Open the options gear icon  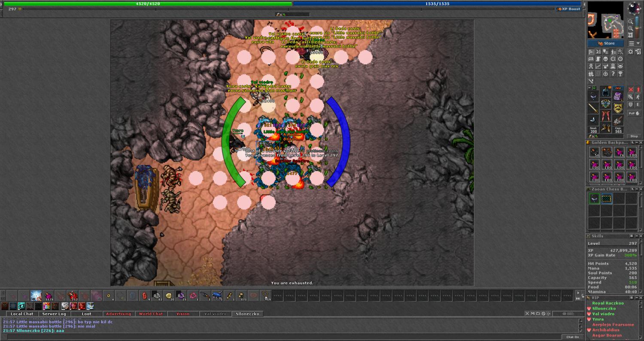[x=630, y=51]
